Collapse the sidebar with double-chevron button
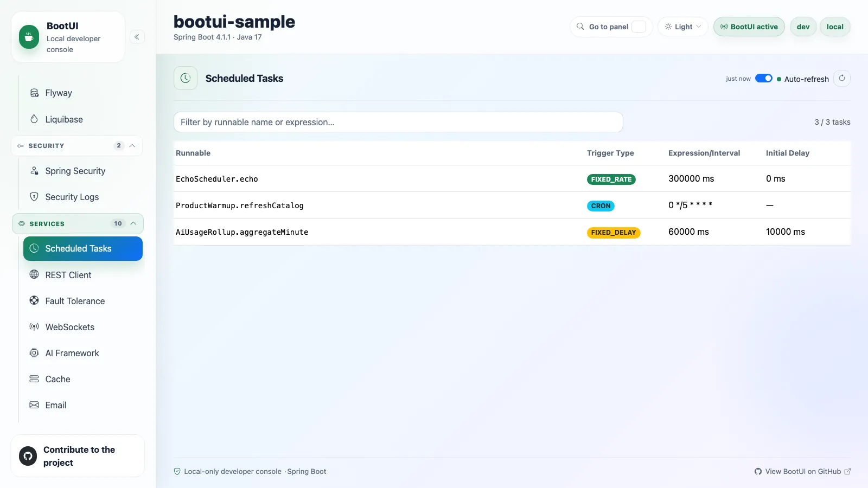868x488 pixels. click(137, 37)
